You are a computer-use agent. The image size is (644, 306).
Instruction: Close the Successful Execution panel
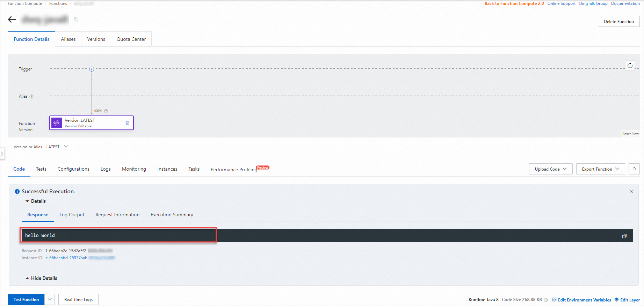click(x=631, y=191)
